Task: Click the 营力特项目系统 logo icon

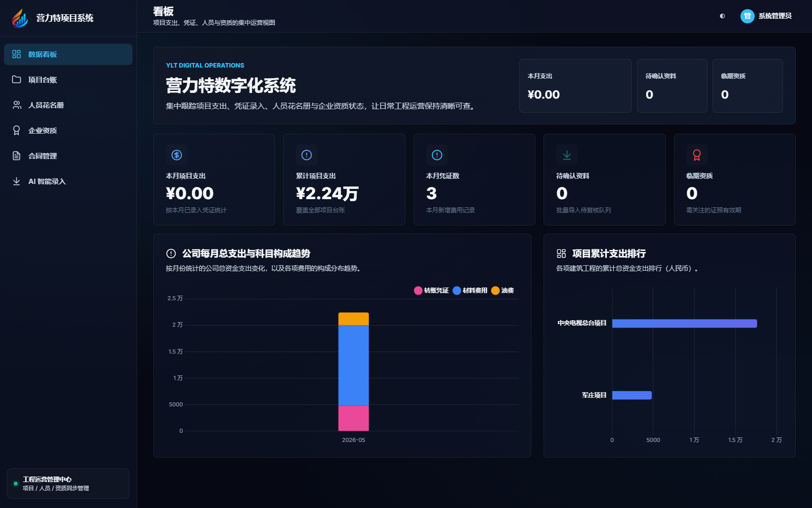Action: [x=20, y=18]
